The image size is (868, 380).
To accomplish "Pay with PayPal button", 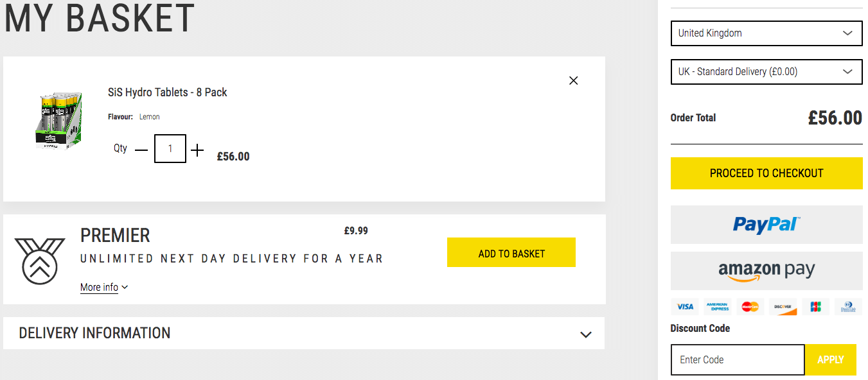I will click(766, 225).
